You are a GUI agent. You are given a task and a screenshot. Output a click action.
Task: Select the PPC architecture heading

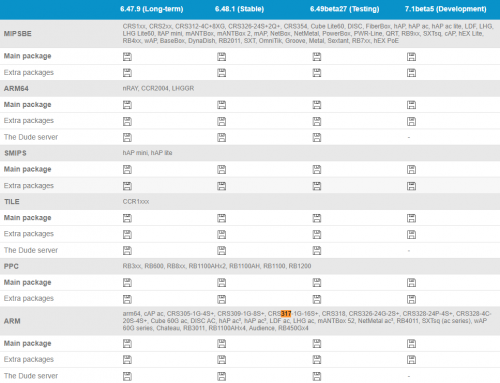click(x=11, y=266)
